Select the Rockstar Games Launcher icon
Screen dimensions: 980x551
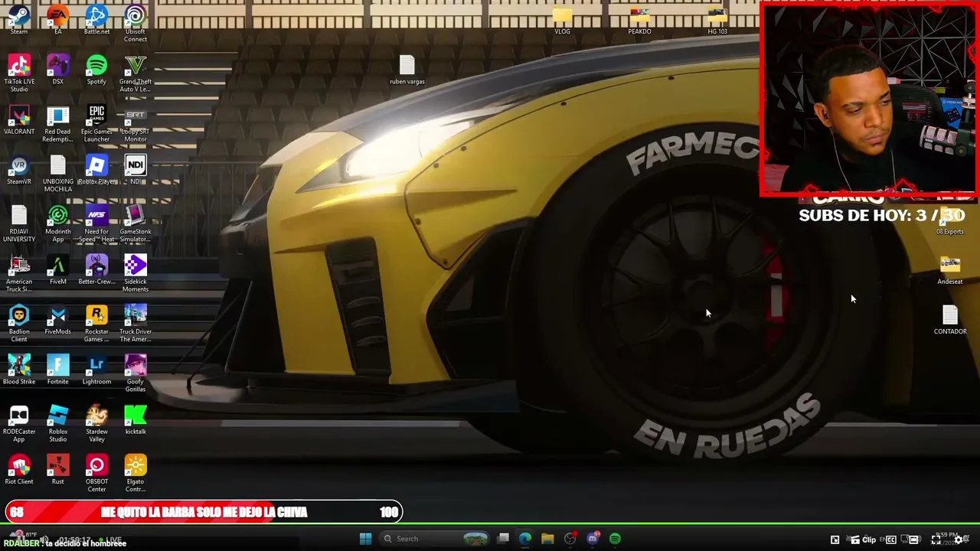(x=96, y=324)
